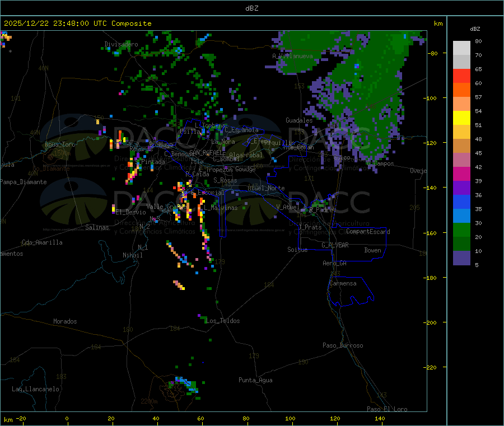Select the 'C_Española' map label
The width and height of the screenshot is (504, 426).
(241, 130)
